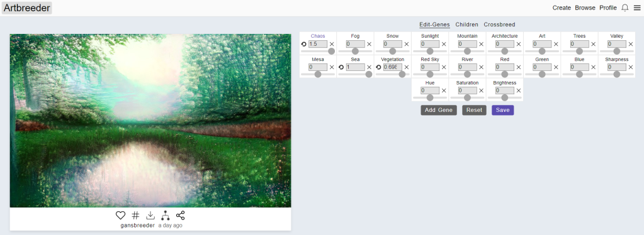Undo the Chaos gene change
Image resolution: width=644 pixels, height=235 pixels.
click(304, 44)
